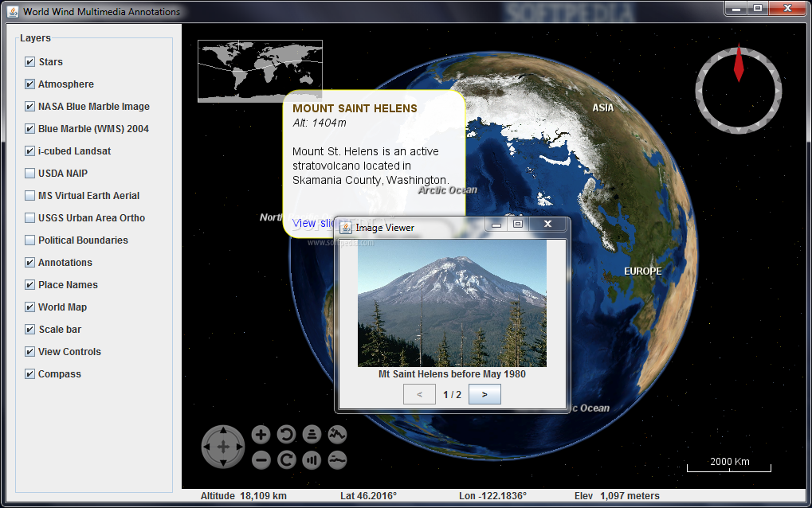Decrease vertical exaggeration with the flat terrain icon
Screen dimensions: 812x508
pyautogui.click(x=337, y=460)
